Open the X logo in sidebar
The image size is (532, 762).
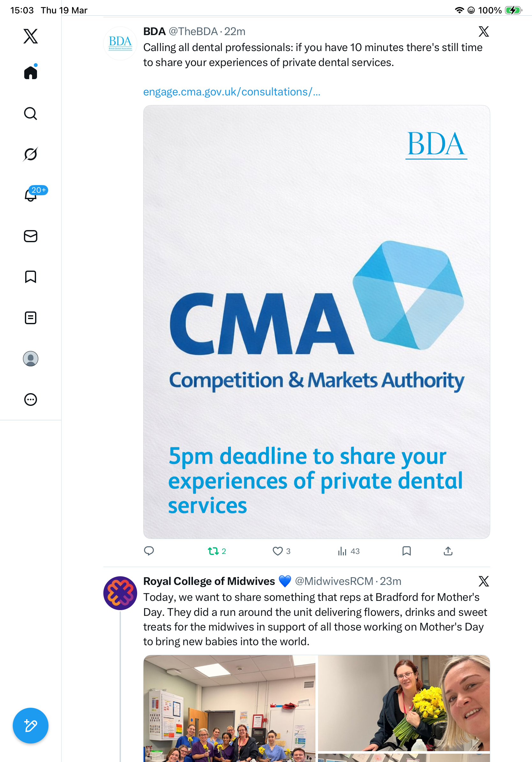pyautogui.click(x=31, y=36)
